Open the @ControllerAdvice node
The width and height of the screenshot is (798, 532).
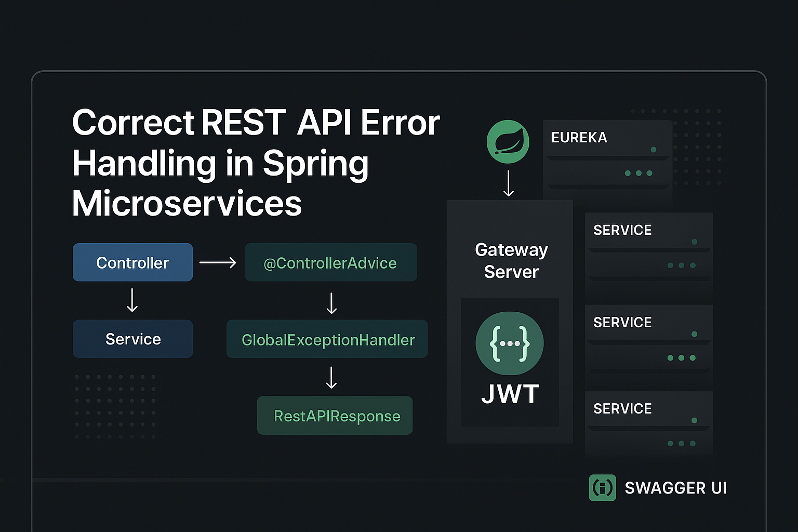coord(330,263)
